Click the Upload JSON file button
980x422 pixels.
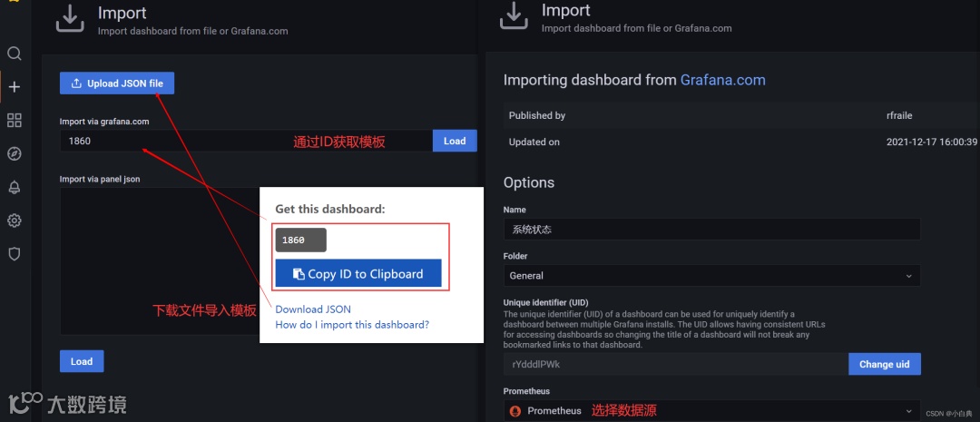(x=117, y=83)
